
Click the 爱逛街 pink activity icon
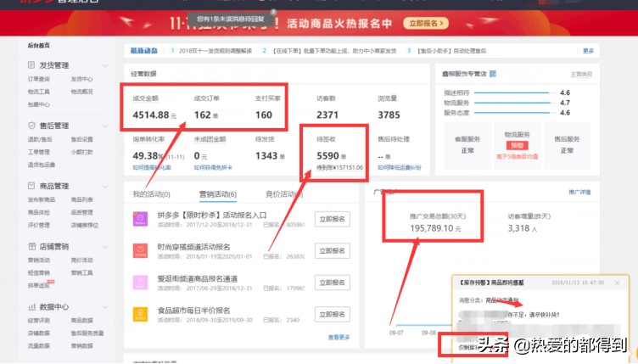pyautogui.click(x=140, y=283)
